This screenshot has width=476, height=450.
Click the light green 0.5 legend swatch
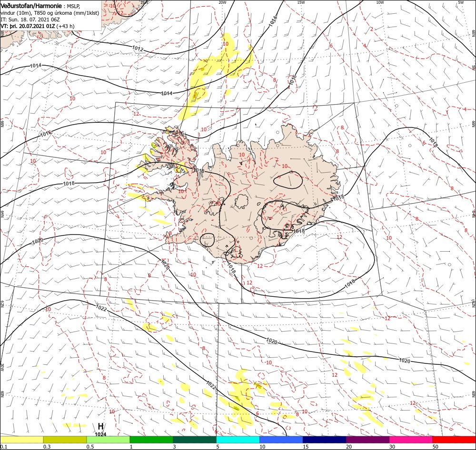tap(108, 440)
